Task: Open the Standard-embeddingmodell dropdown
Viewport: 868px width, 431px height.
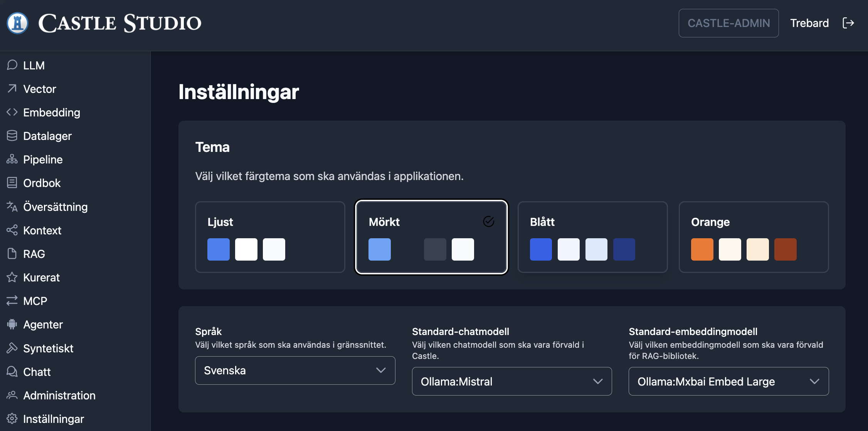Action: [728, 381]
